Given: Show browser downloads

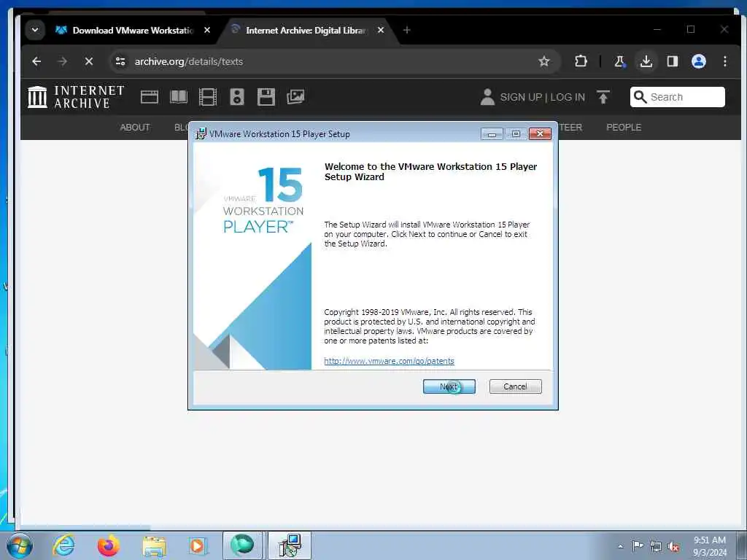Looking at the screenshot, I should pos(646,61).
